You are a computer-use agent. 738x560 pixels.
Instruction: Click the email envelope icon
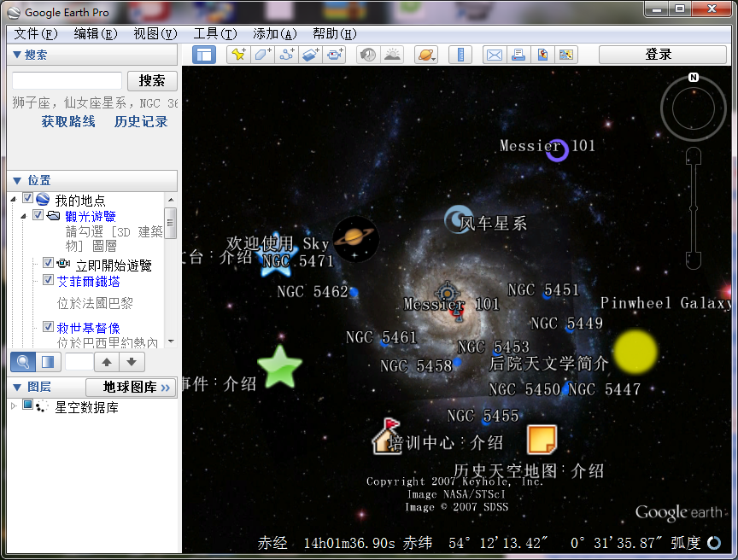tap(495, 55)
